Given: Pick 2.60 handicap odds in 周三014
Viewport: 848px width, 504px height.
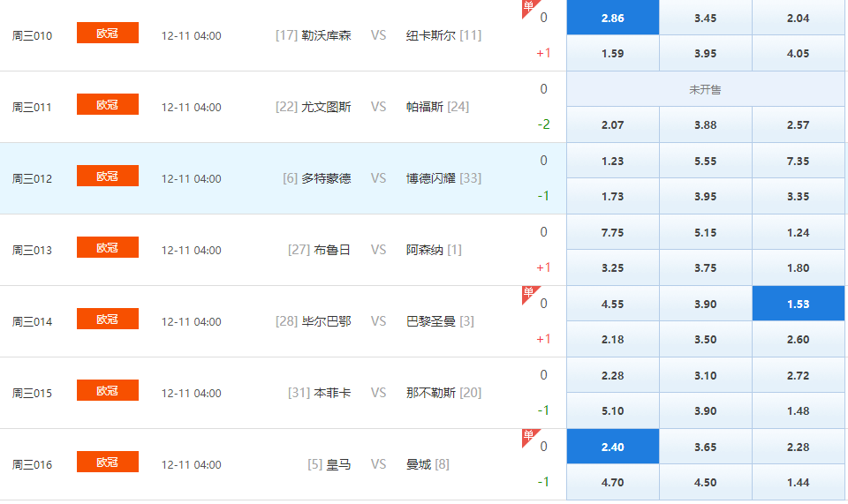Looking at the screenshot, I should pos(798,339).
